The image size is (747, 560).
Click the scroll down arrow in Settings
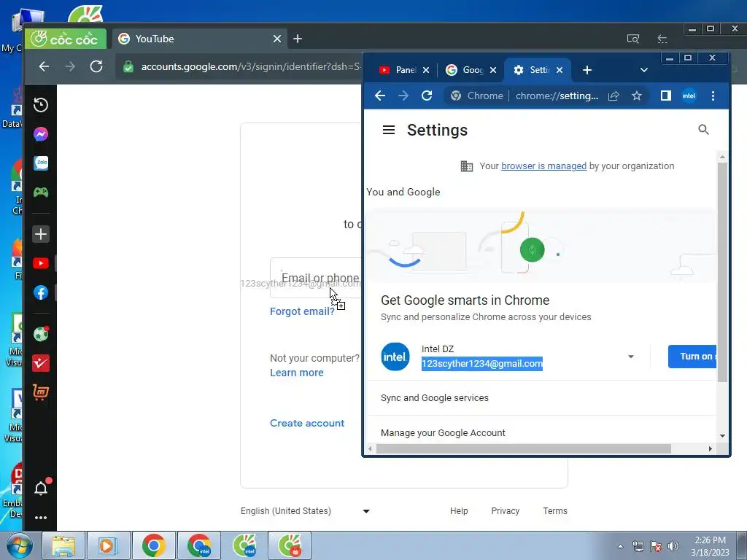pyautogui.click(x=722, y=436)
